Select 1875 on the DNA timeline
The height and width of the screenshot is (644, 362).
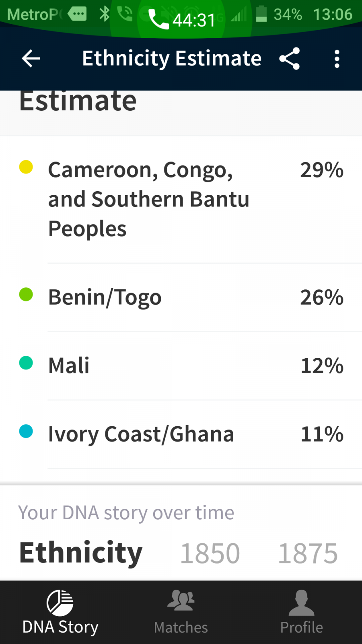coord(308,553)
